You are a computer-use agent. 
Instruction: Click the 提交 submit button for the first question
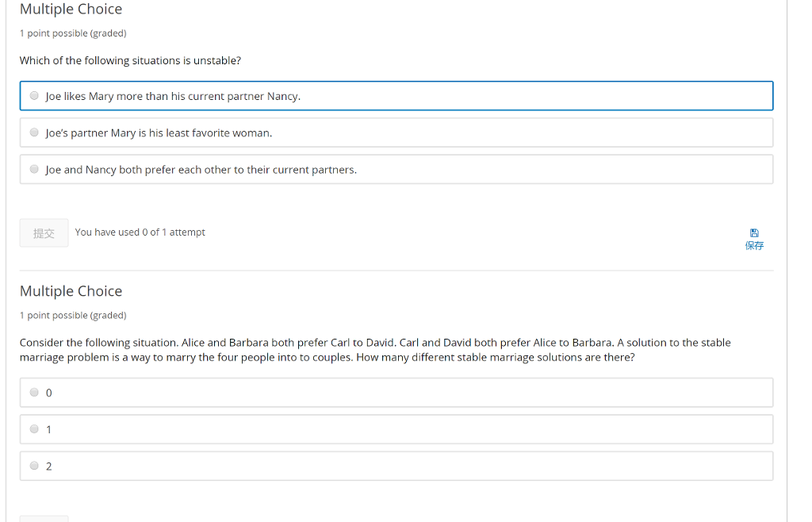(44, 232)
